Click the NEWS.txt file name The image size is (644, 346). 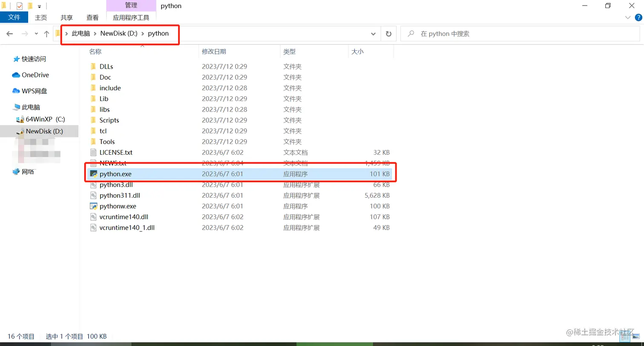coord(113,163)
